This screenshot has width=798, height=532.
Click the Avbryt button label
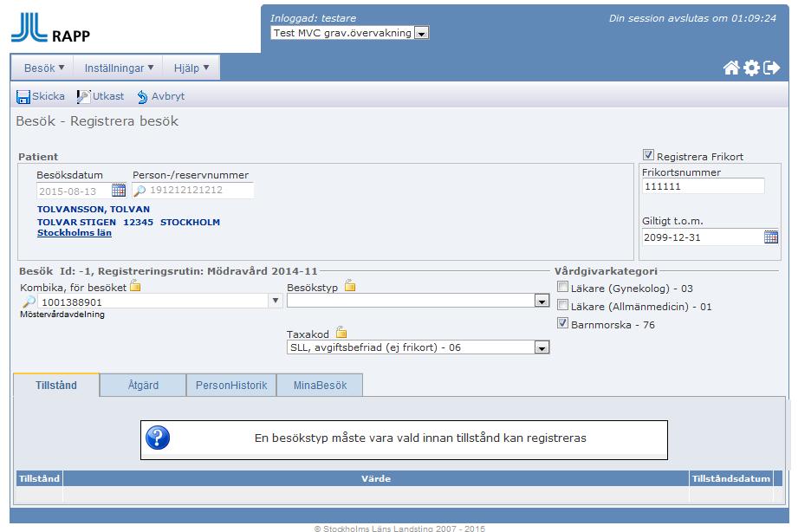(x=168, y=96)
